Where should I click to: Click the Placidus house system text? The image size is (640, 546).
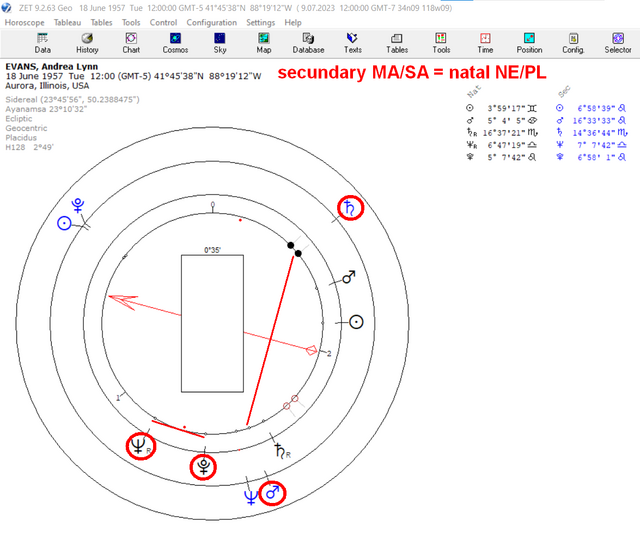[x=21, y=138]
